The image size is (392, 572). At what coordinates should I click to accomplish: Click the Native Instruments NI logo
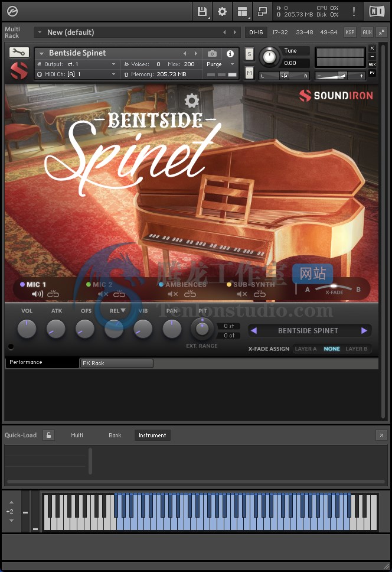(x=377, y=12)
